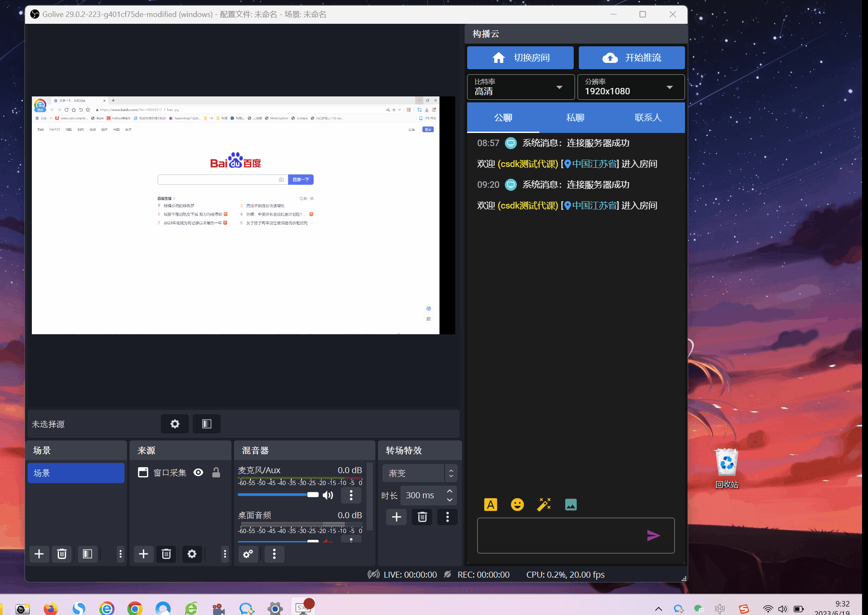Image resolution: width=868 pixels, height=615 pixels.
Task: Click mixer panel vertical scrollbar
Action: (x=370, y=496)
